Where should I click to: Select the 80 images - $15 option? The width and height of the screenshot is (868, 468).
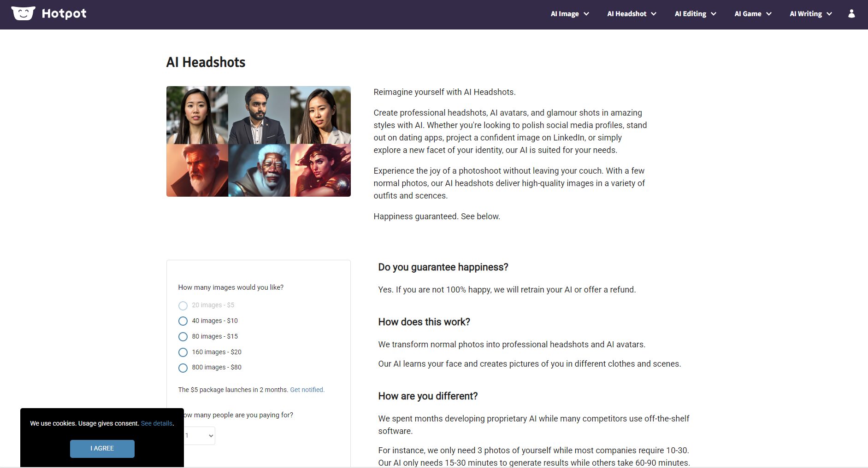(183, 337)
